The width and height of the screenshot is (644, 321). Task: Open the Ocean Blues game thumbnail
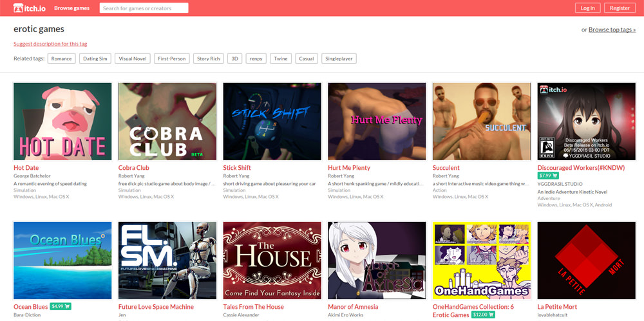click(x=62, y=261)
